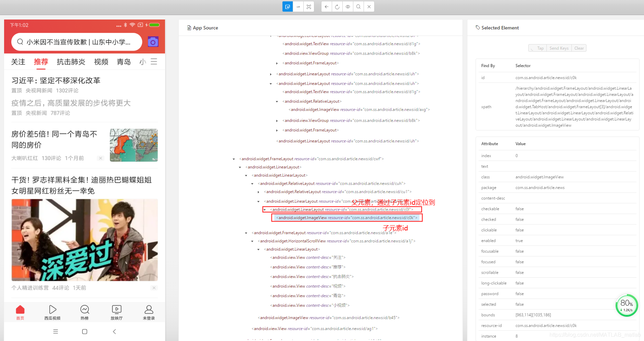
Task: Select ImageView c0k node in source tree
Action: click(347, 218)
